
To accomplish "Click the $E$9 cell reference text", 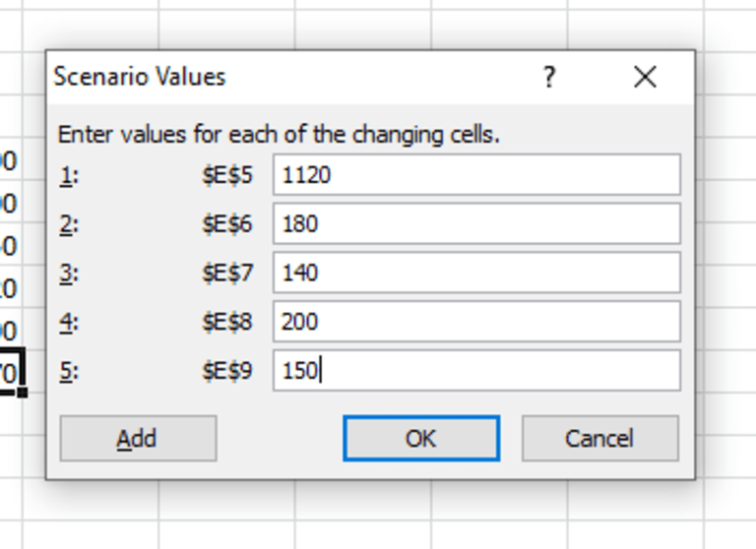I will click(x=227, y=372).
